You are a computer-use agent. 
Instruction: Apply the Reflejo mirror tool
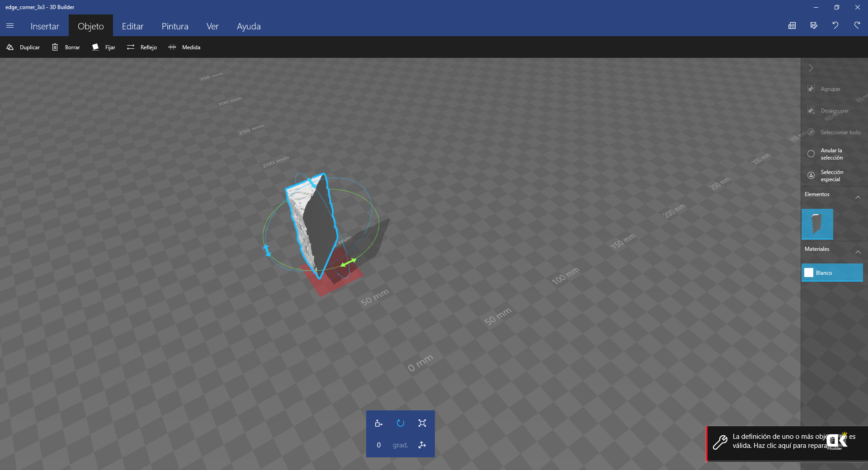(142, 47)
